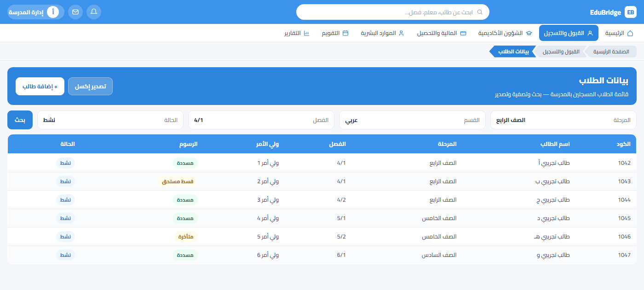644x290 pixels.
Task: Open the التقارير tab
Action: (x=297, y=33)
